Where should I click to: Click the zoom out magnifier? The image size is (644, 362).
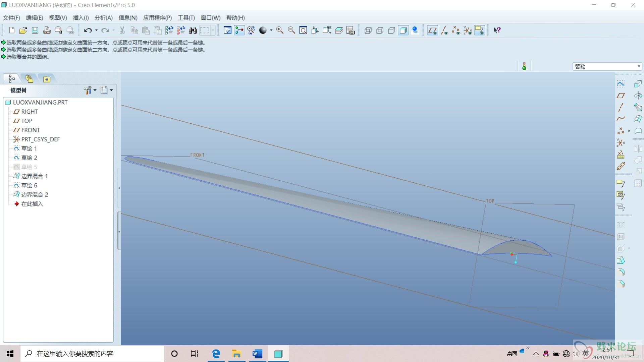point(291,31)
